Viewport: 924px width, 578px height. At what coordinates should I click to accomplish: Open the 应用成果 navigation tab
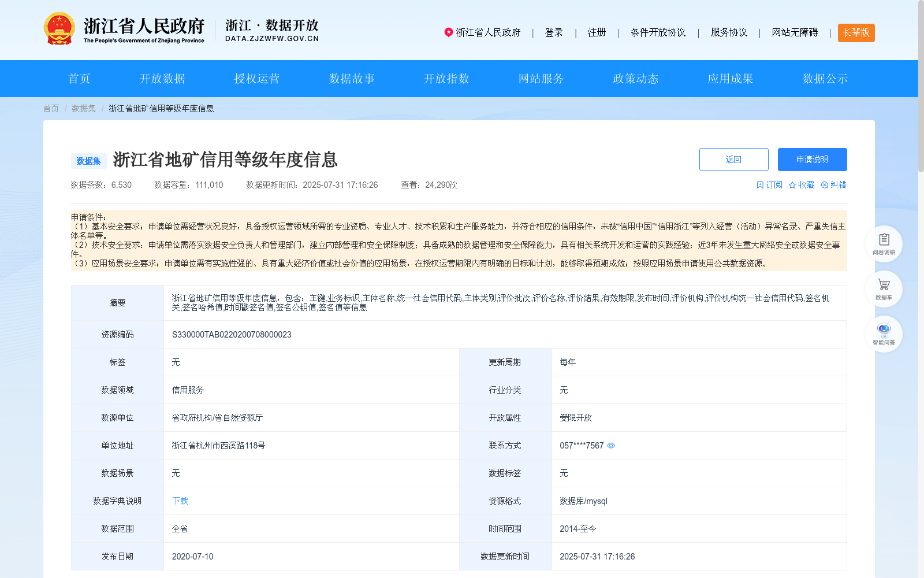click(x=731, y=79)
